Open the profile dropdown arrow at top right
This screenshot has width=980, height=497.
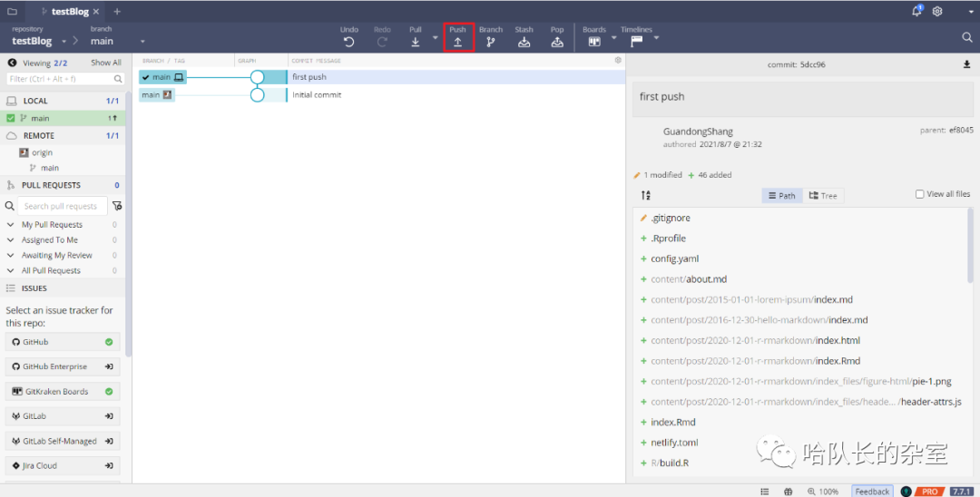pyautogui.click(x=971, y=11)
